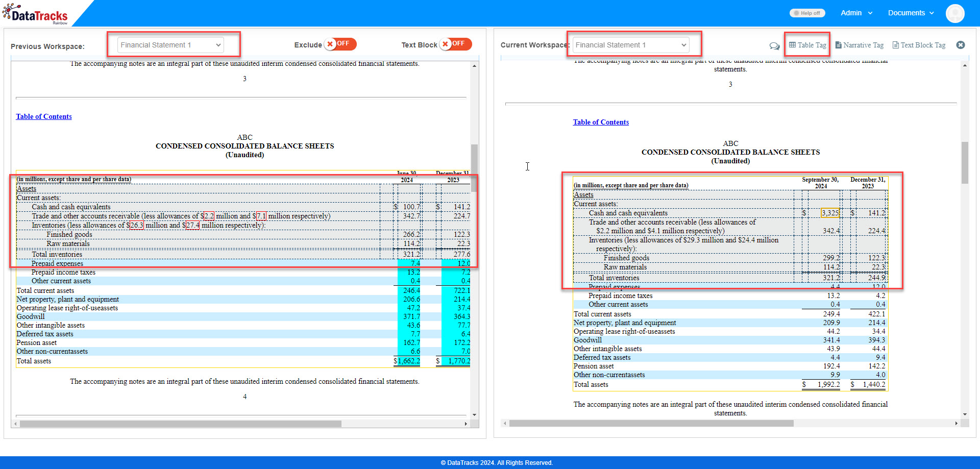Open the user profile avatar
This screenshot has width=980, height=469.
955,13
